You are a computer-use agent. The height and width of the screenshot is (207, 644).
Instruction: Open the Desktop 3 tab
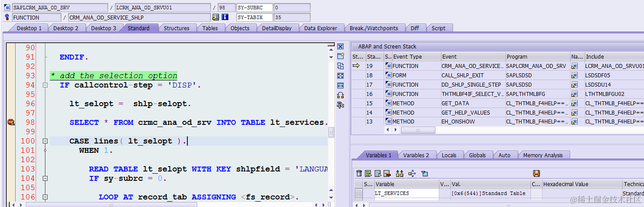104,28
